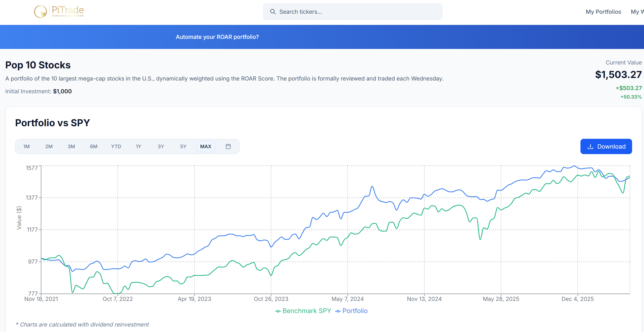Switch chart to YTD range
Image resolution: width=644 pixels, height=332 pixels.
click(116, 147)
